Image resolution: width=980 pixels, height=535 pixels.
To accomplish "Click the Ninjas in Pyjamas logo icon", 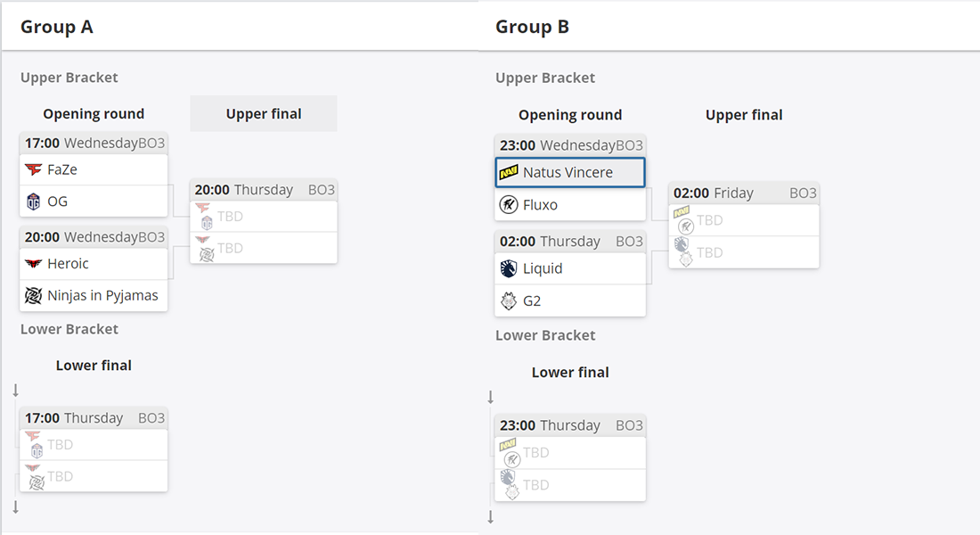I will coord(33,295).
